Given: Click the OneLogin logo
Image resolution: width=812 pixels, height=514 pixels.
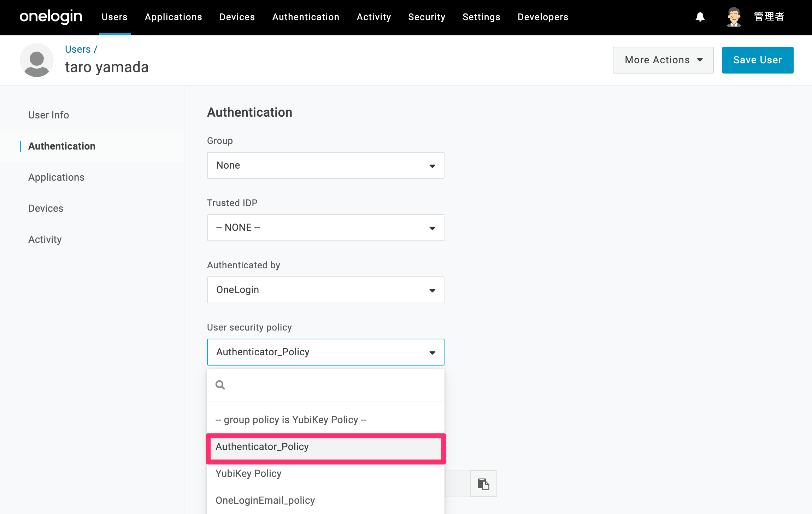Looking at the screenshot, I should (51, 17).
